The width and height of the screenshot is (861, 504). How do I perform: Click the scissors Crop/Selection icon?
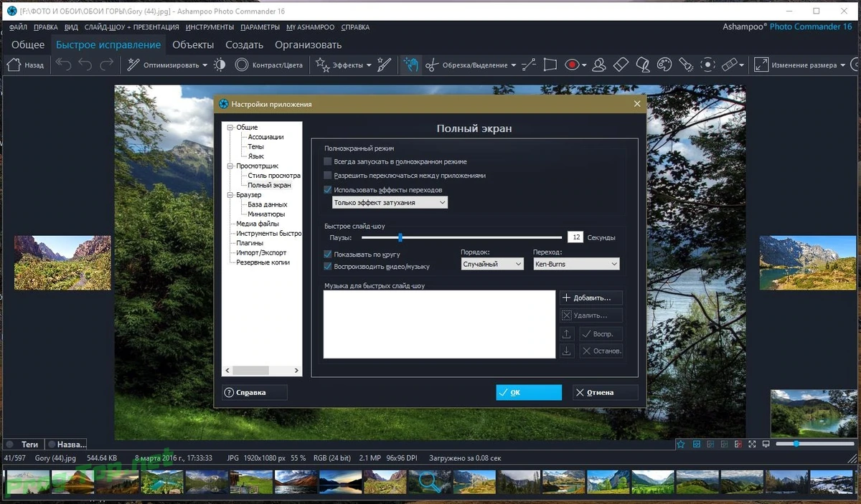431,65
